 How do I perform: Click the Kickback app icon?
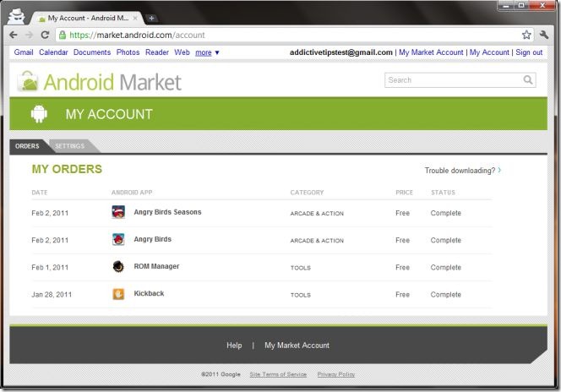[x=118, y=294]
